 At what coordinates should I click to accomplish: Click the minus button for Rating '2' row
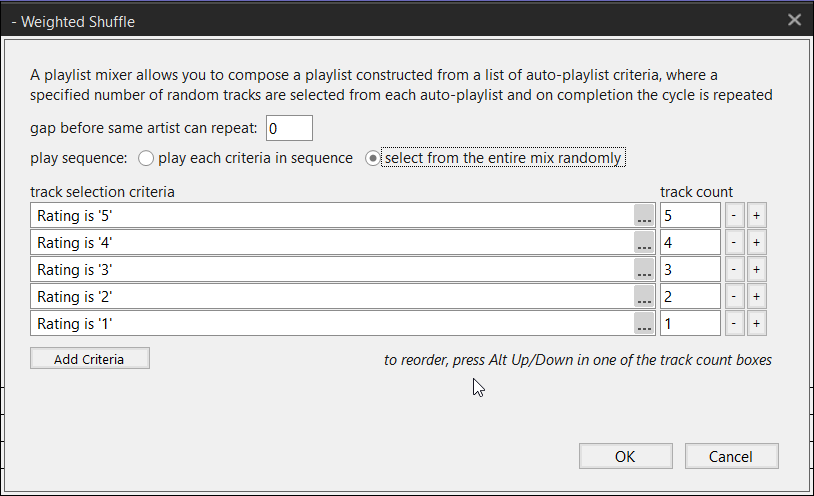(x=733, y=297)
